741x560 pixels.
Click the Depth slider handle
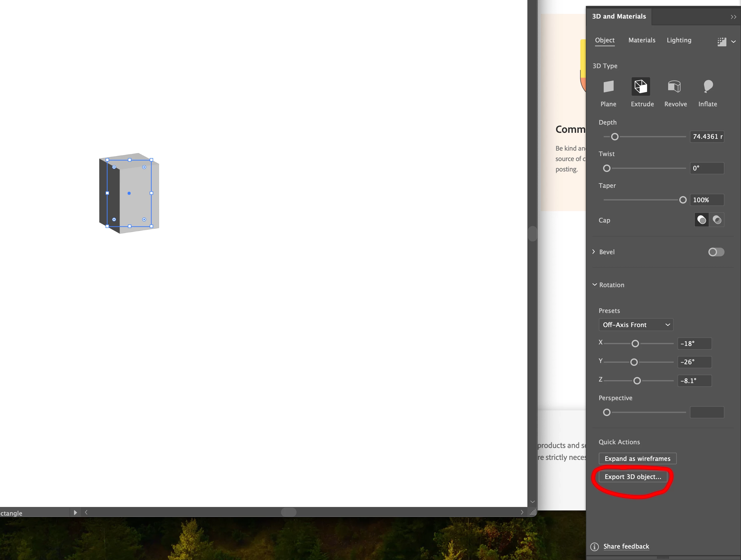pos(614,137)
